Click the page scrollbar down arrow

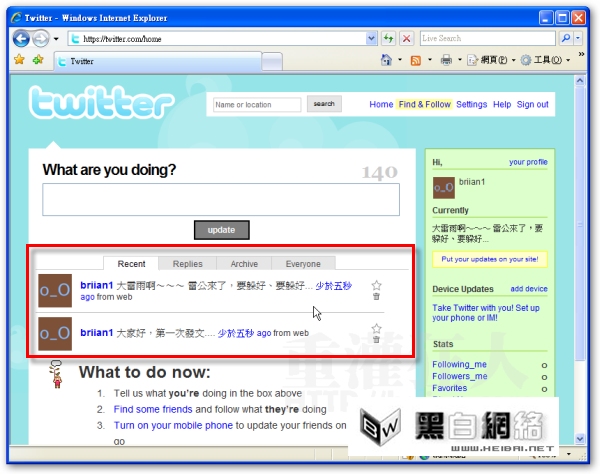pos(580,439)
